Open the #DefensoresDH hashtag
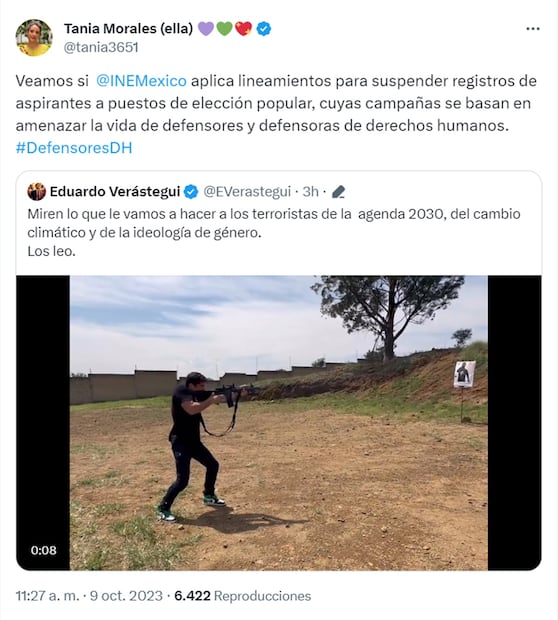 coord(74,148)
